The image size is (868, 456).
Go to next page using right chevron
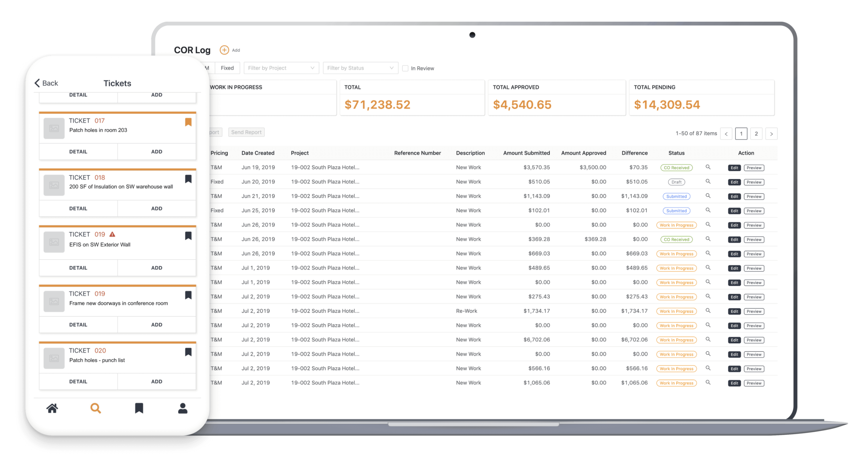[x=771, y=134]
